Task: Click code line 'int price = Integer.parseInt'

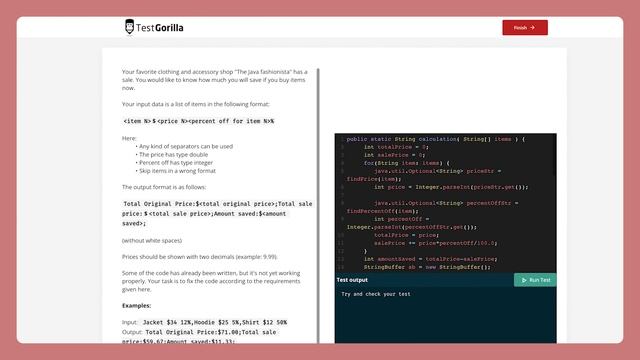Action: point(451,187)
